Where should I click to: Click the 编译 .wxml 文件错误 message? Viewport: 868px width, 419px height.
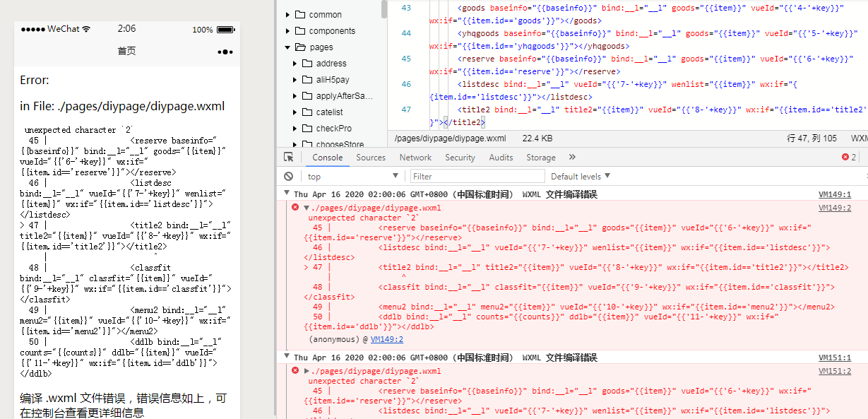pos(124,406)
